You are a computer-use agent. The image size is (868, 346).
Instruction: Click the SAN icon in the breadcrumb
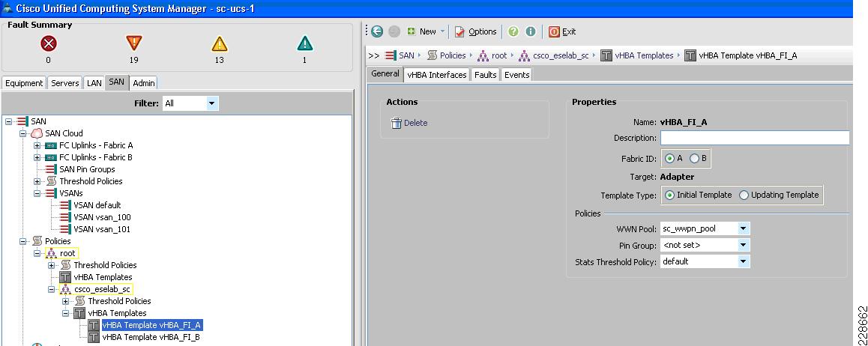(391, 55)
